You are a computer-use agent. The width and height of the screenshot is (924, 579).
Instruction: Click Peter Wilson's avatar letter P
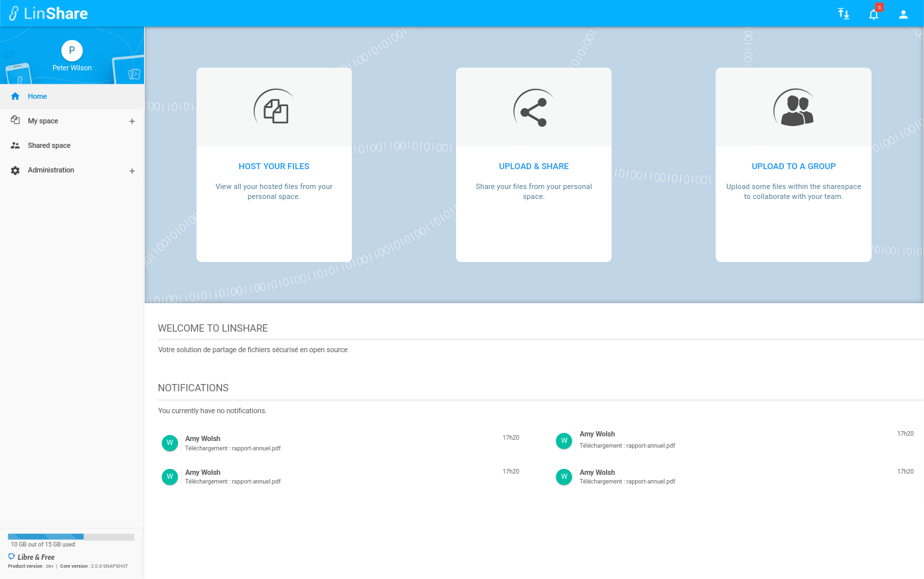click(x=72, y=50)
